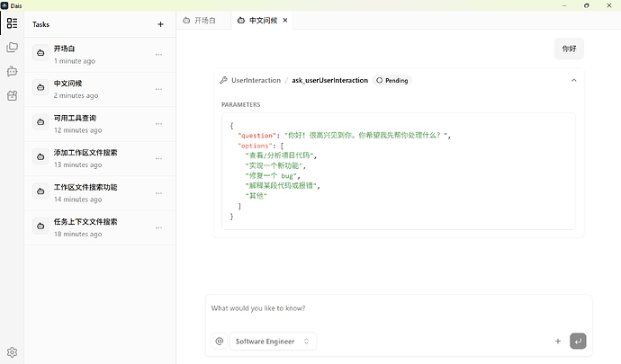Viewport: 621px width, 364px height.
Task: Focus the 'What would you like to know?' input
Action: 399,308
